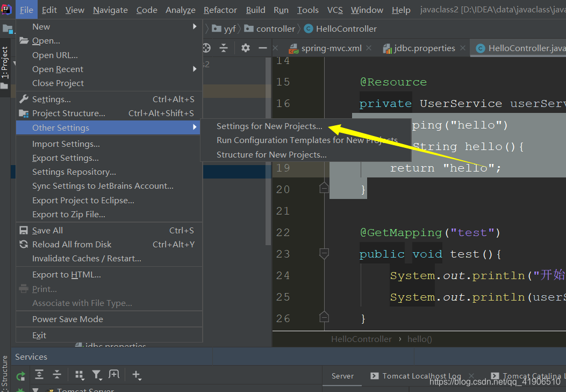Click the Filter icon in Services toolbar
This screenshot has width=566, height=392.
pos(96,375)
